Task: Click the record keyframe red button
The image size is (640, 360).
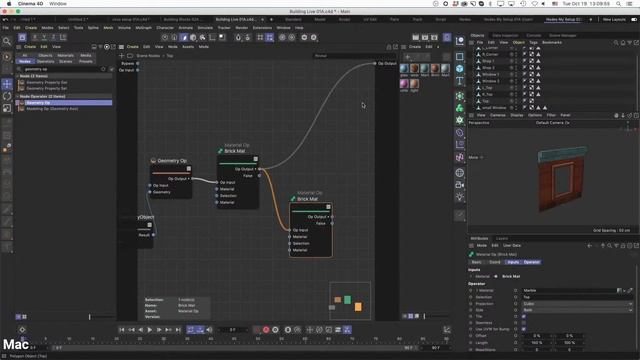Action: pyautogui.click(x=266, y=330)
